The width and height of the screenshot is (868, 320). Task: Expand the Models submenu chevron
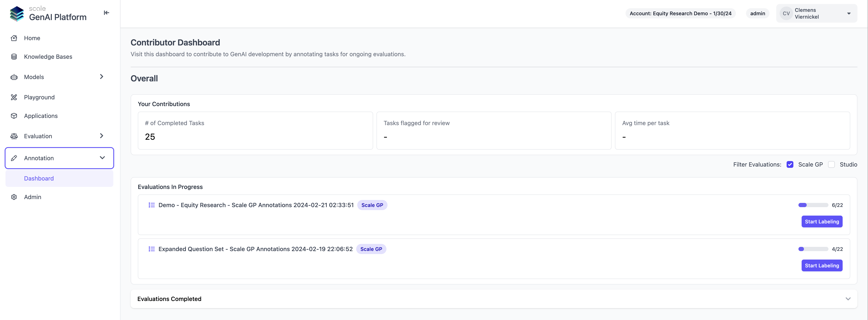(x=101, y=77)
